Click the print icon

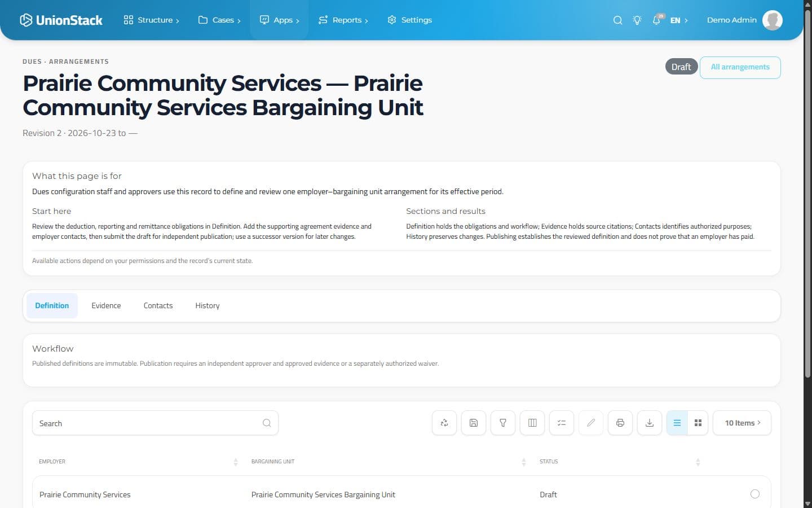point(620,423)
